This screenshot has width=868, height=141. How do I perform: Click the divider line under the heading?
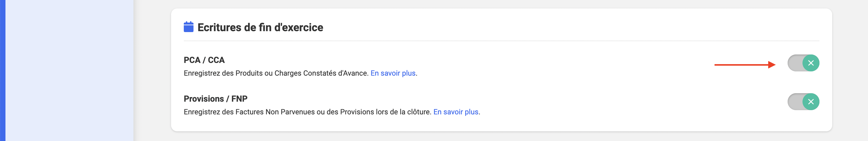coord(501,41)
